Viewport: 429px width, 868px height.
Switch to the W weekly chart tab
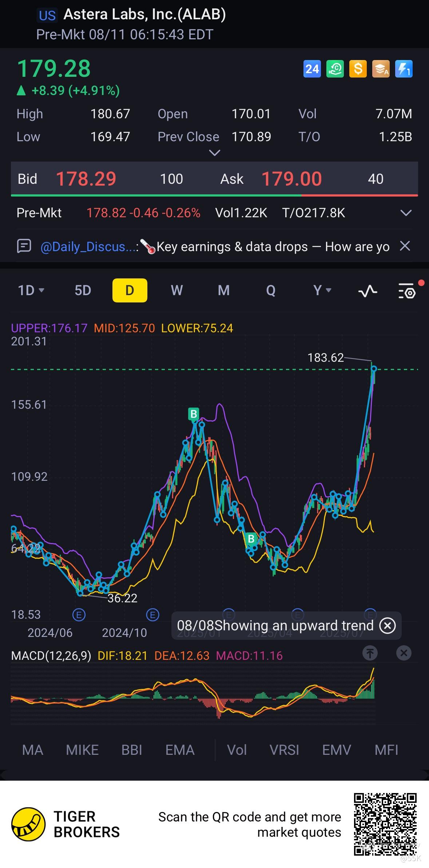pos(176,290)
